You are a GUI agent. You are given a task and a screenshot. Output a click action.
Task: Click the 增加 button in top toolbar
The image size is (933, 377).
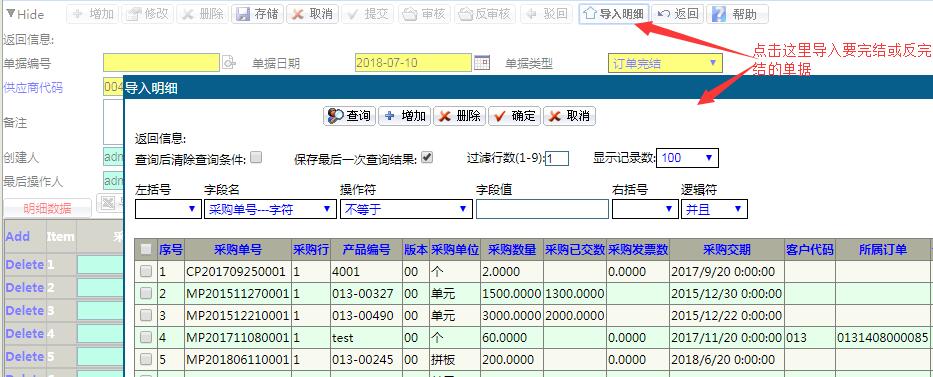coord(93,14)
